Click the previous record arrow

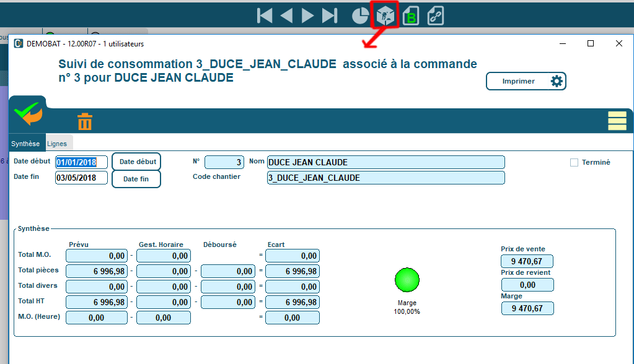[286, 16]
